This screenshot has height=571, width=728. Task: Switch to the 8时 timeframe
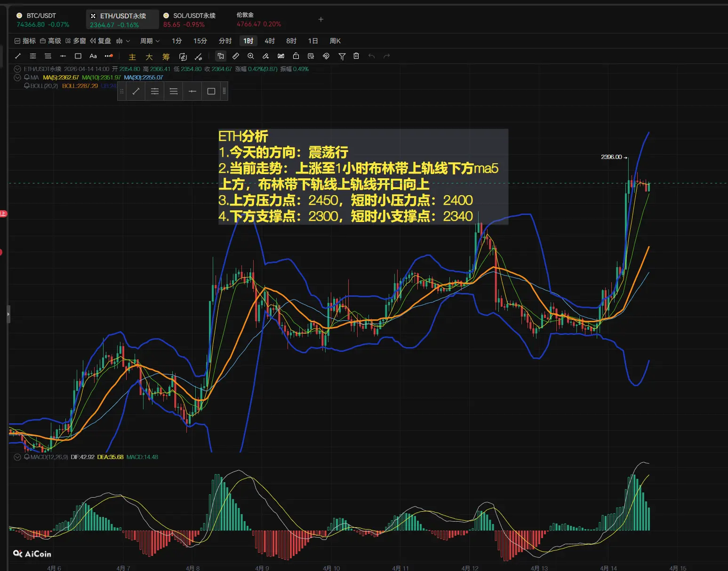pyautogui.click(x=291, y=41)
